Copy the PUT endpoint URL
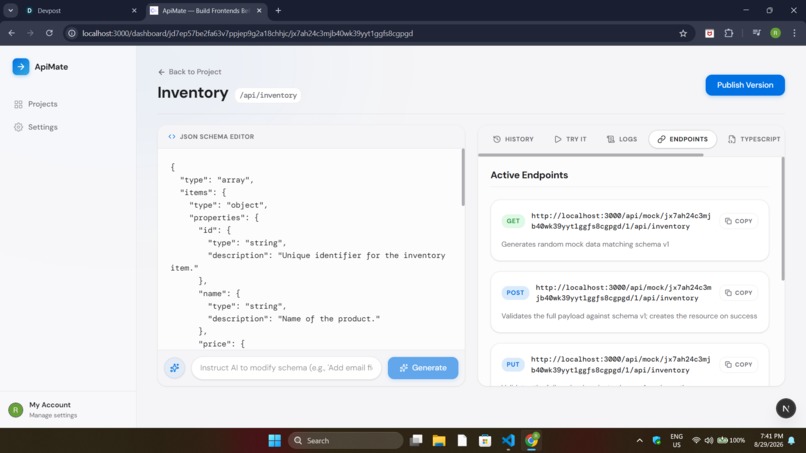The image size is (806, 453). 739,365
